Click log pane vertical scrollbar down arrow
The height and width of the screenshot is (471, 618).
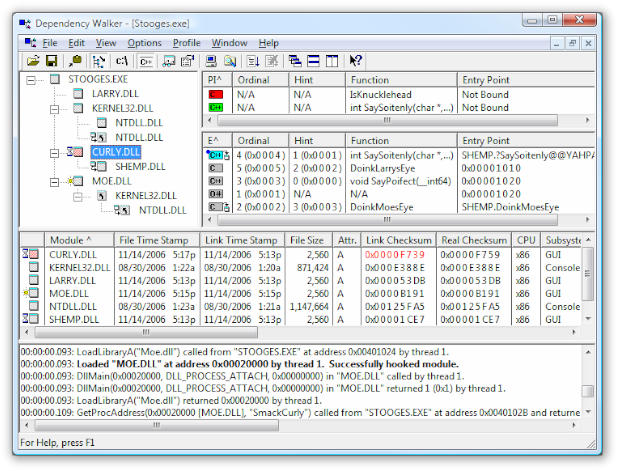click(588, 412)
